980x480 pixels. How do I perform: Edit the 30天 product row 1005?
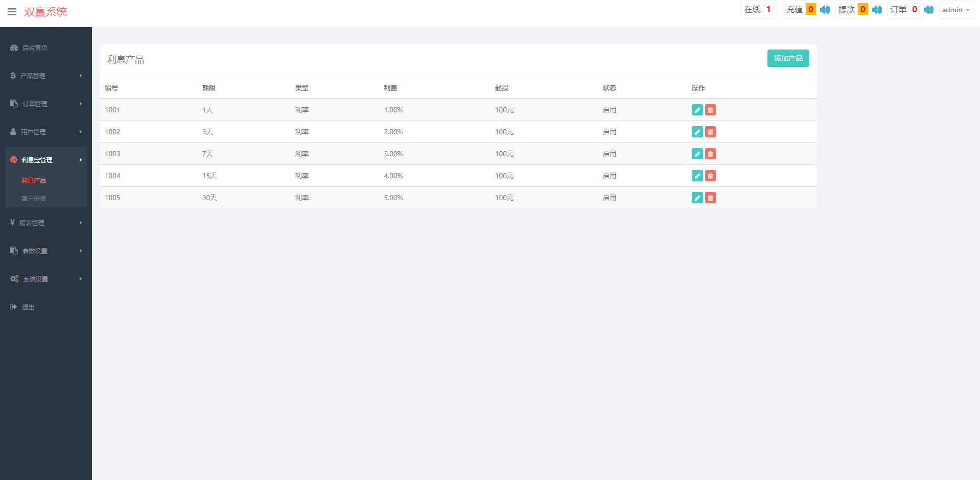pyautogui.click(x=697, y=198)
